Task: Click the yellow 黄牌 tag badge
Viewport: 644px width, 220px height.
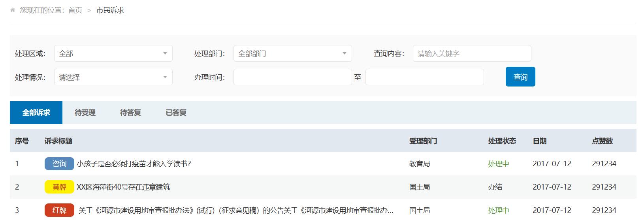Action: click(x=59, y=187)
